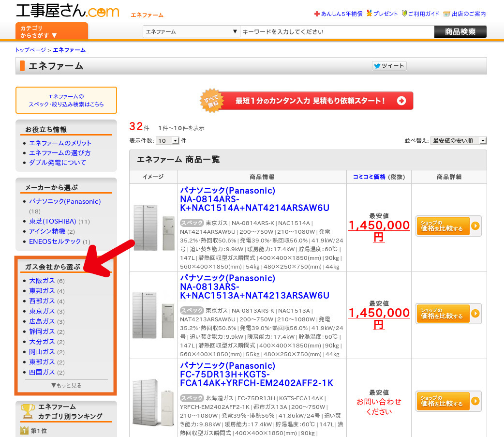The height and width of the screenshot is (437, 504).
Task: Select 岡山ガス gas company
Action: pos(42,352)
